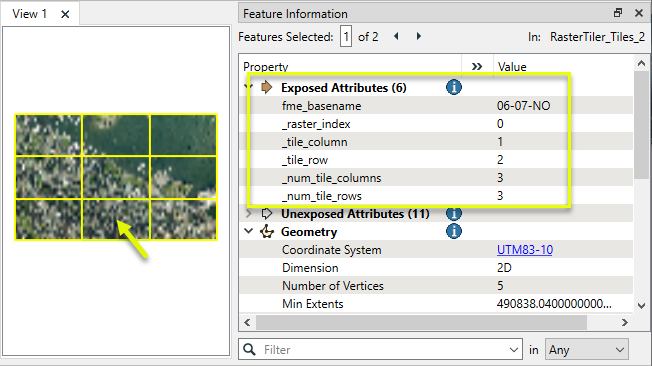Click the Filter text input field
652x366 pixels.
385,349
